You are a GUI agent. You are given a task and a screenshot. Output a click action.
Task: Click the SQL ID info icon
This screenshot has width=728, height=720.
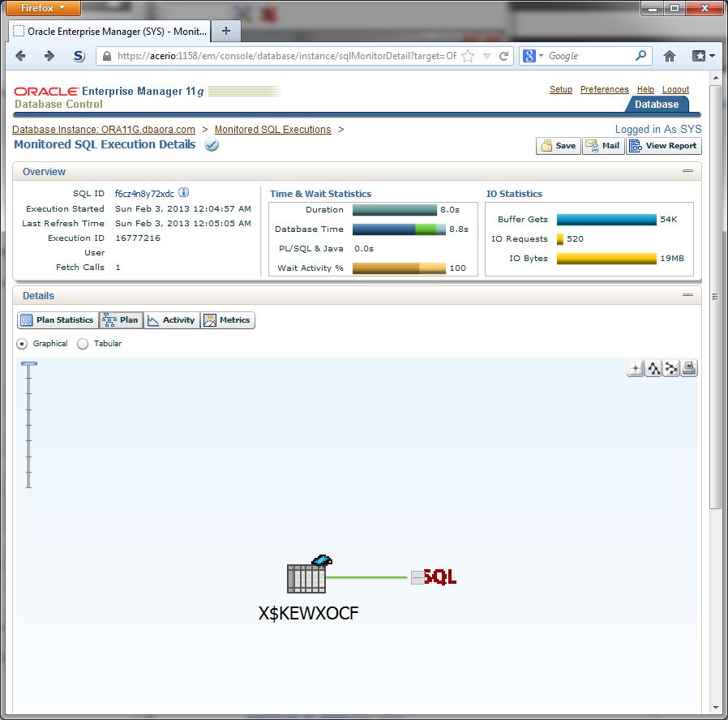tap(184, 193)
